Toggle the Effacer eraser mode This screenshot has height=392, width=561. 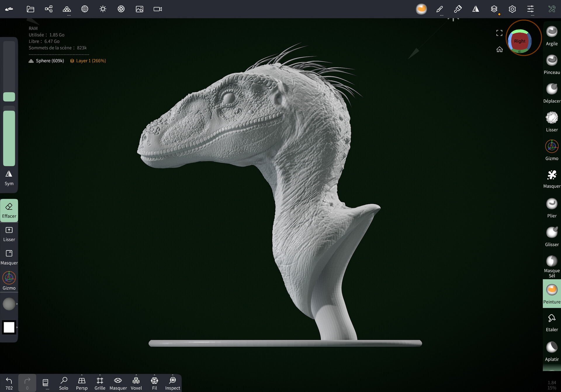(x=9, y=210)
